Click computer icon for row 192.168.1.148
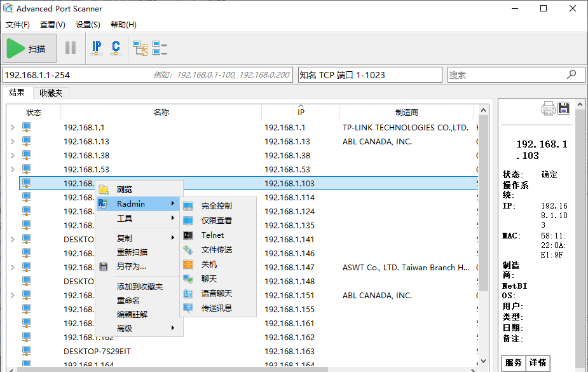The height and width of the screenshot is (372, 588). pos(26,281)
